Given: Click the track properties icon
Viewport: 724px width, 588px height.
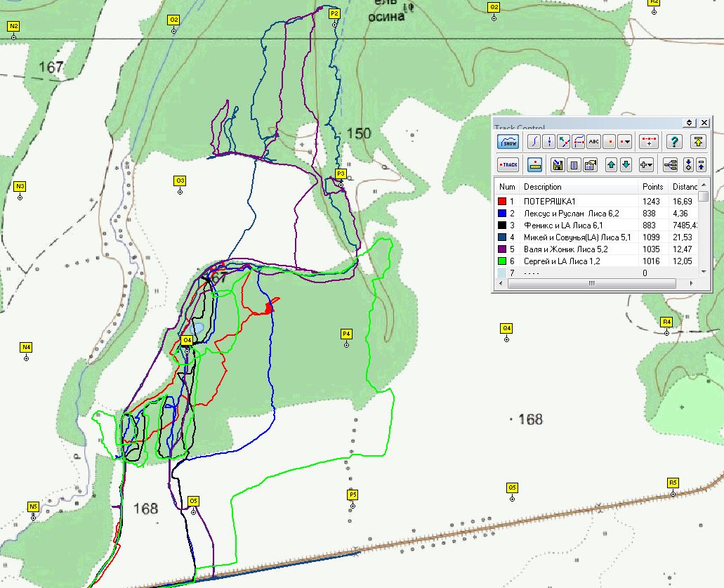Looking at the screenshot, I should pos(590,164).
